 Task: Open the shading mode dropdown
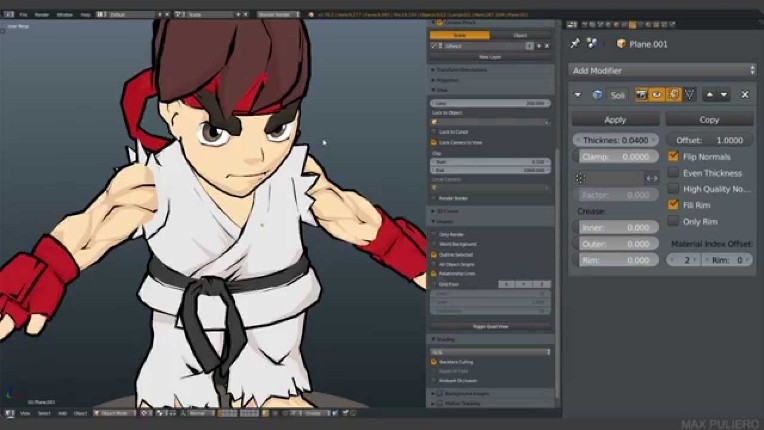click(x=490, y=352)
